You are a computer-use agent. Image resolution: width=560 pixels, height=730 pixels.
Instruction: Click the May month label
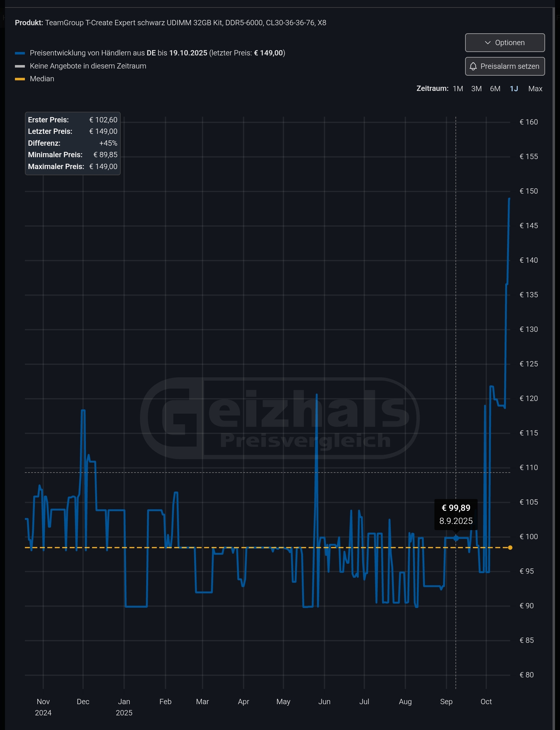pyautogui.click(x=283, y=702)
